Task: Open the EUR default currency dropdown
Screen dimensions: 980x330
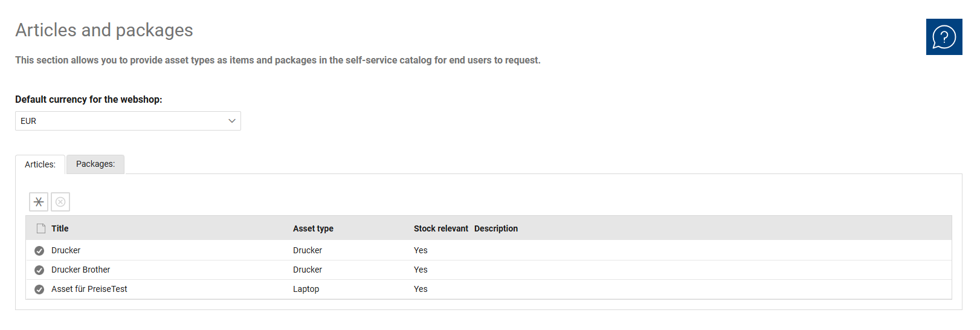Action: coord(128,121)
